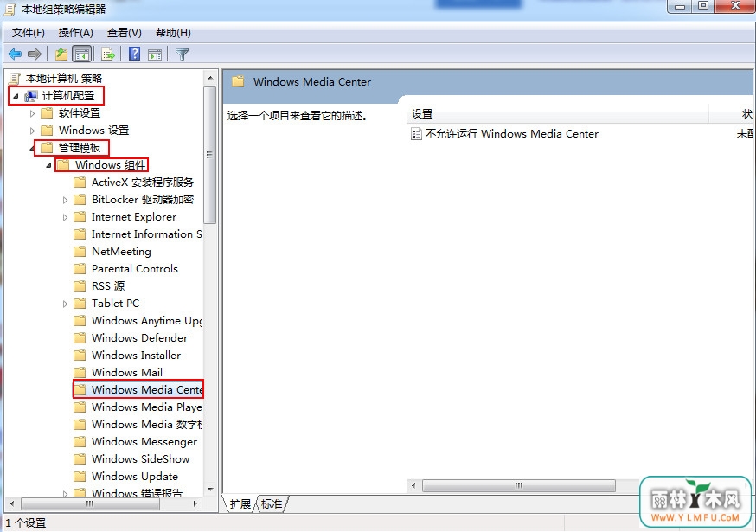Expand the Windows 错误报告 tree node
This screenshot has width=756, height=532.
(x=65, y=493)
